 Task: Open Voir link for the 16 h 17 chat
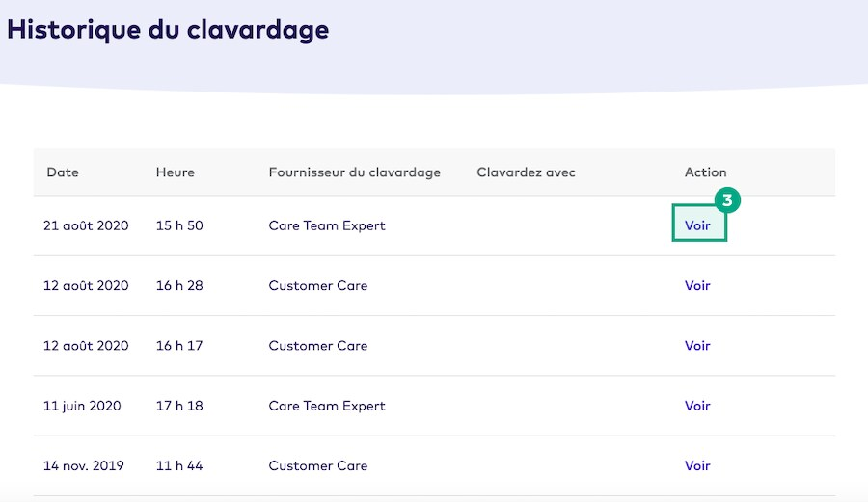(697, 345)
